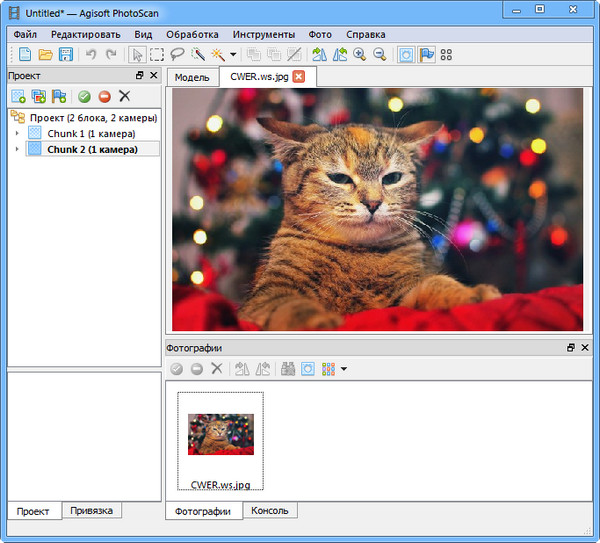Toggle the mask display button in the main toolbar
600x543 pixels.
pos(406,54)
